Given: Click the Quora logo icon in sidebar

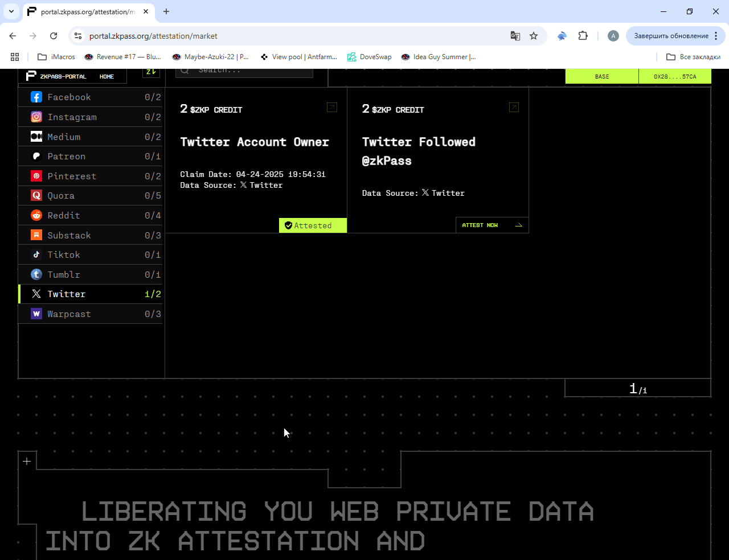Looking at the screenshot, I should 36,195.
